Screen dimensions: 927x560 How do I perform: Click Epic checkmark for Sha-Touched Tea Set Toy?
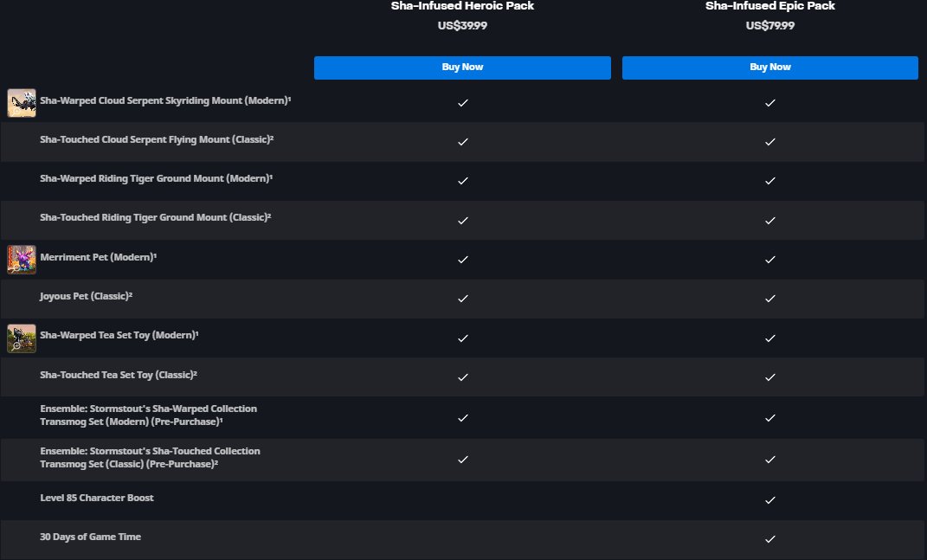(x=769, y=377)
